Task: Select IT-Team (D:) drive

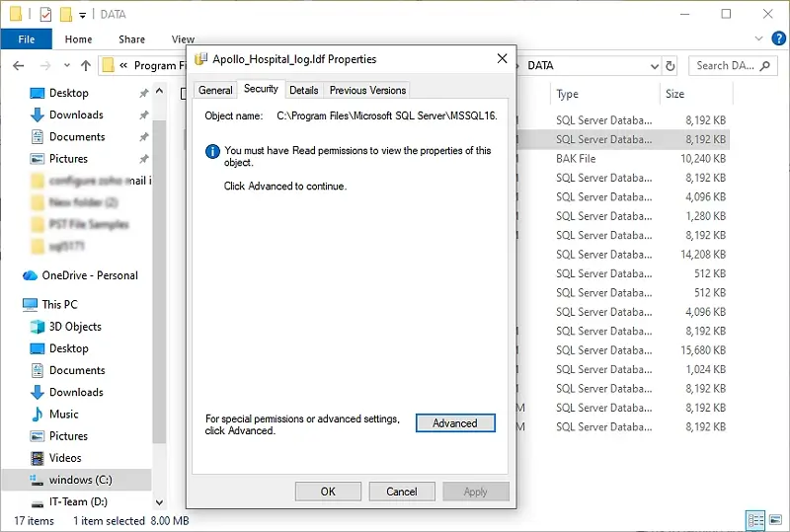Action: [x=78, y=501]
